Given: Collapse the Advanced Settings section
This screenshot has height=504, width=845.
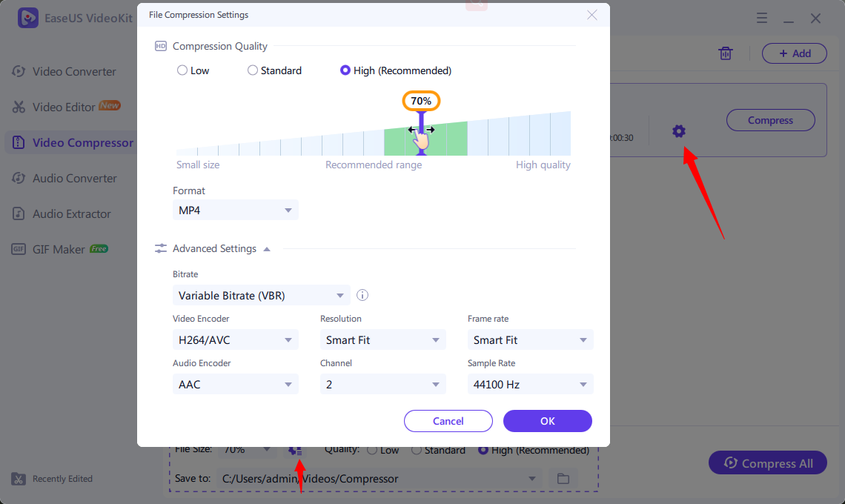Looking at the screenshot, I should pos(266,249).
